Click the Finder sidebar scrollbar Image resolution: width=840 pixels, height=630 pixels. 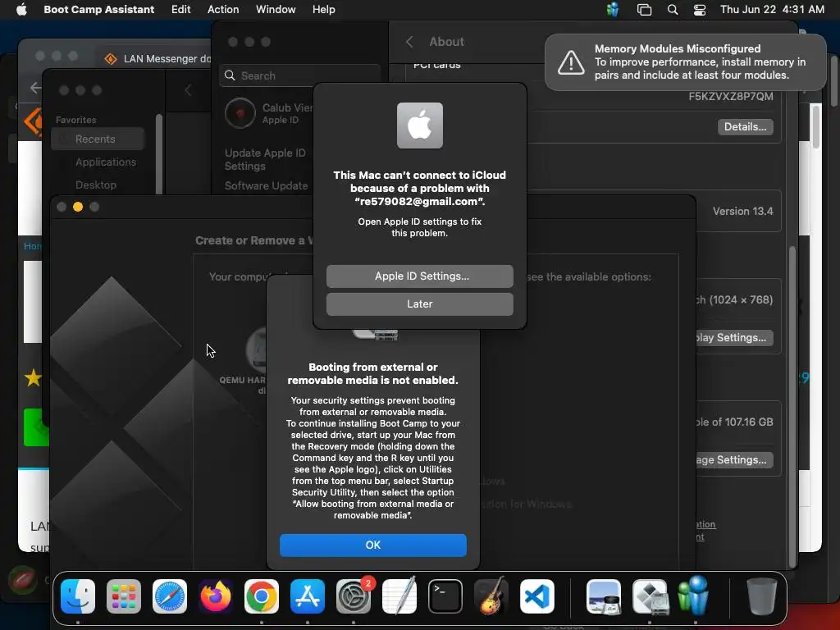click(159, 154)
